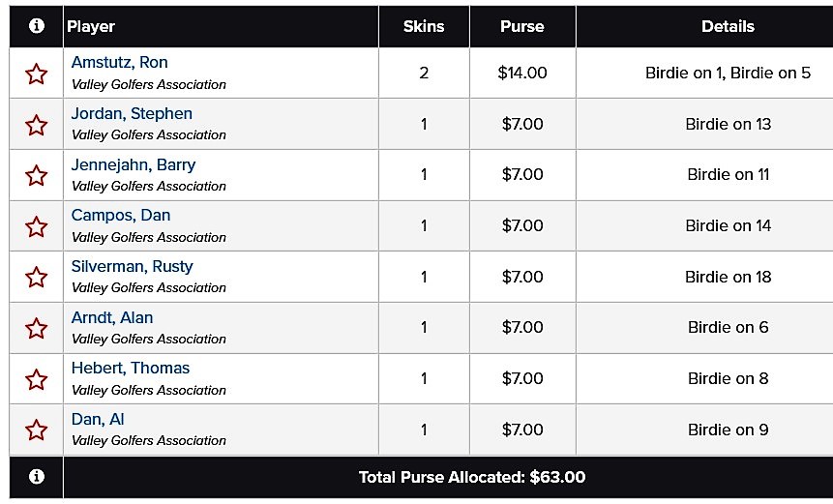Click the info icon beside Total Purse Allocated
The height and width of the screenshot is (504, 833).
(36, 476)
